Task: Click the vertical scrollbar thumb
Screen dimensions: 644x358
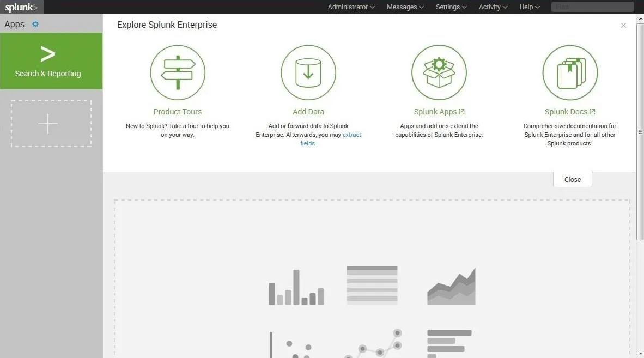Action: coord(640,132)
